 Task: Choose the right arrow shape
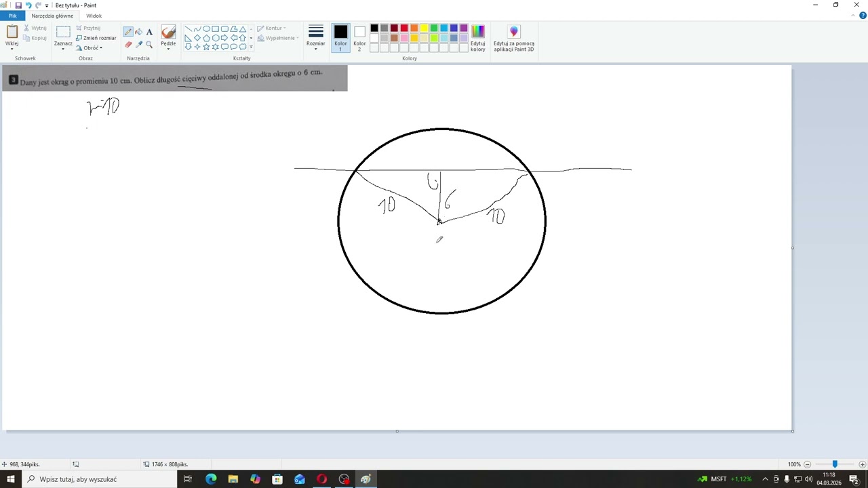coord(224,38)
